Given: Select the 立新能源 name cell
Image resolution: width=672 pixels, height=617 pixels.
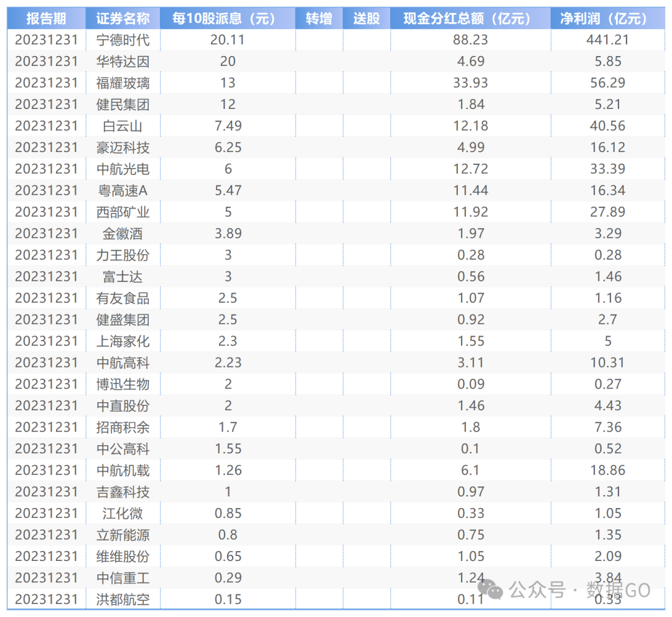Looking at the screenshot, I should [123, 535].
